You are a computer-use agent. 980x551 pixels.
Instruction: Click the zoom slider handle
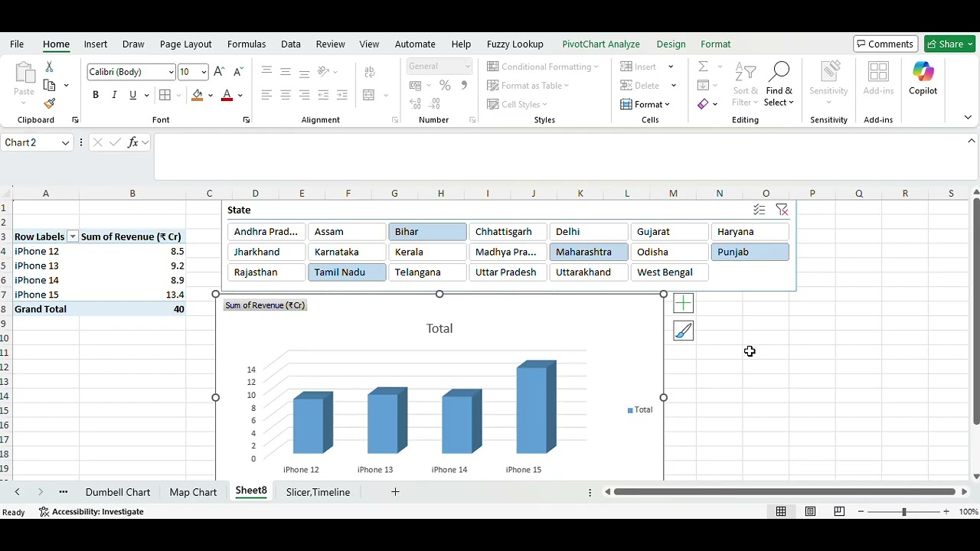[904, 511]
